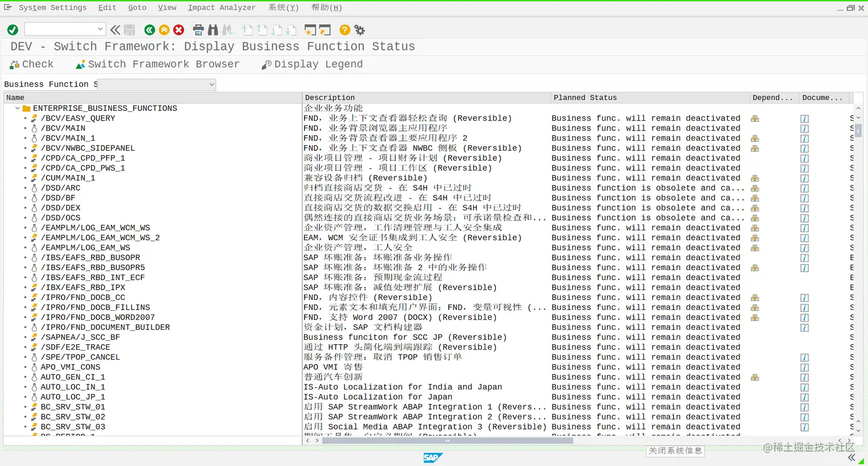Viewport: 868px width, 466px height.
Task: Click the Depend... column header
Action: tap(774, 98)
